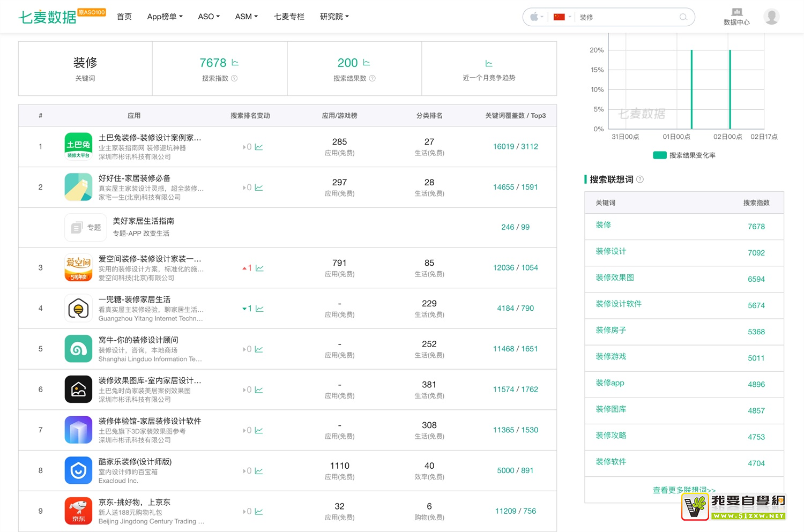Click the help icon next to 搜索联想词

pyautogui.click(x=640, y=179)
